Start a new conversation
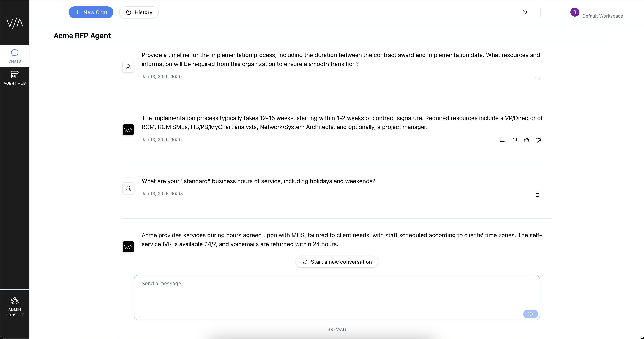The width and height of the screenshot is (644, 339). [x=337, y=262]
